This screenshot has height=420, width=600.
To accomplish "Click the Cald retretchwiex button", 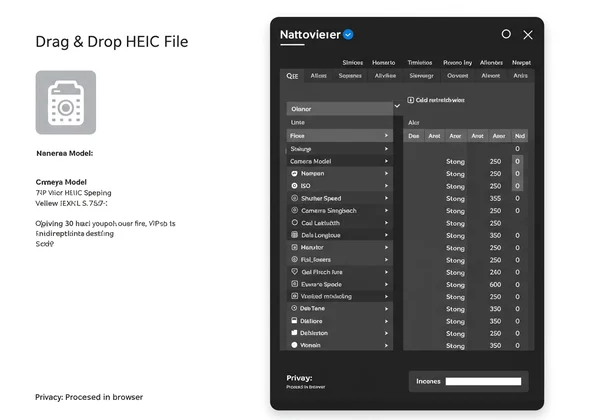I will pos(436,100).
